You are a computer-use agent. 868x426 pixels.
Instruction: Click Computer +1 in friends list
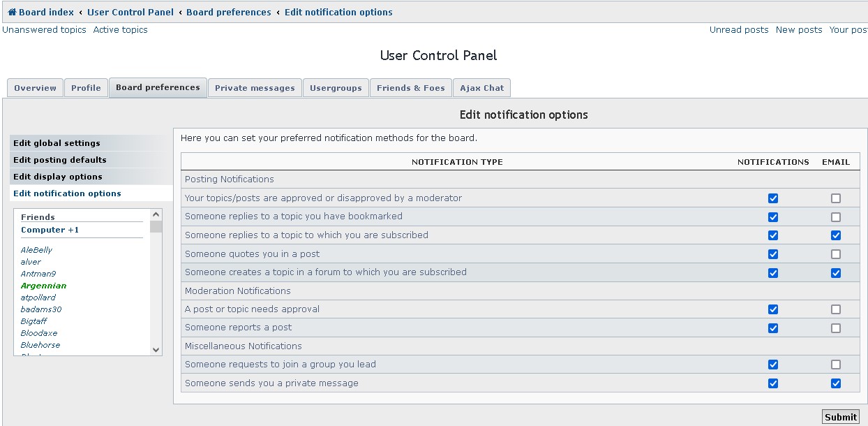click(x=50, y=230)
